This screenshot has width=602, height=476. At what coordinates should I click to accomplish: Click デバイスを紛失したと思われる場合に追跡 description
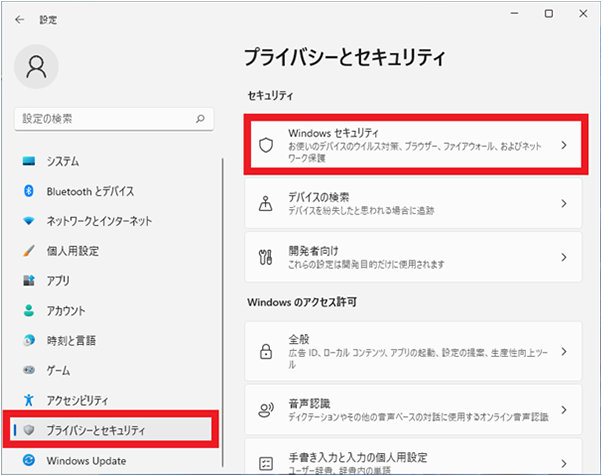[361, 210]
